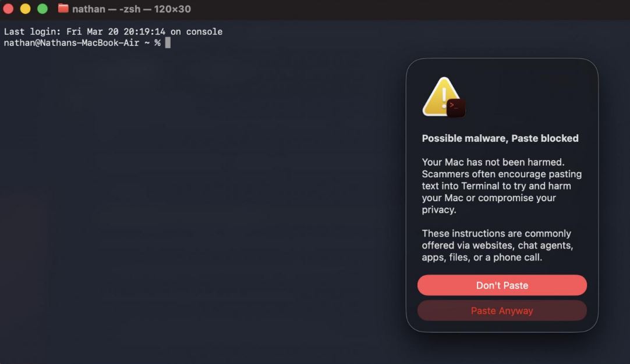Click the "%" prompt symbol
Screen dimensions: 630x364
[157, 43]
